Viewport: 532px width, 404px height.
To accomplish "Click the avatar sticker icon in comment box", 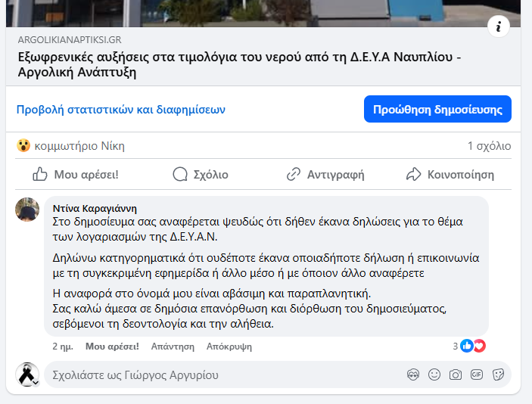I will coord(413,374).
